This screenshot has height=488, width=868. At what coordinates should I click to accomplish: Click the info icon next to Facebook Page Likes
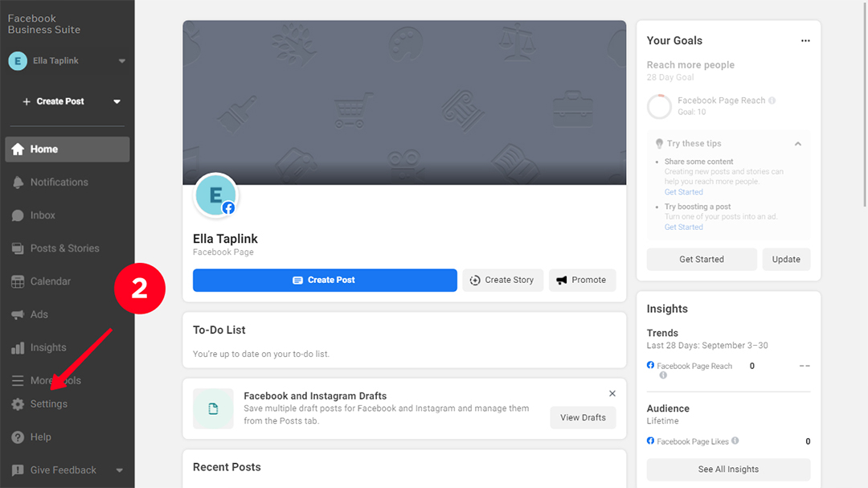pos(735,441)
